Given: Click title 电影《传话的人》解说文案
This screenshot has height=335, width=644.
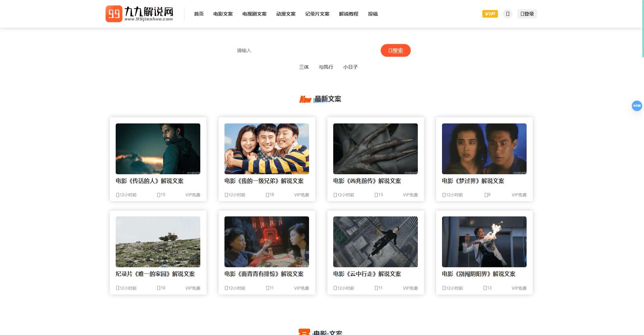Looking at the screenshot, I should click(150, 181).
